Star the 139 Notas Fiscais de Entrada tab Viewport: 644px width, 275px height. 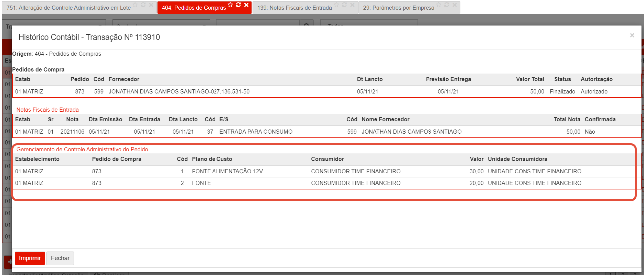coord(336,5)
